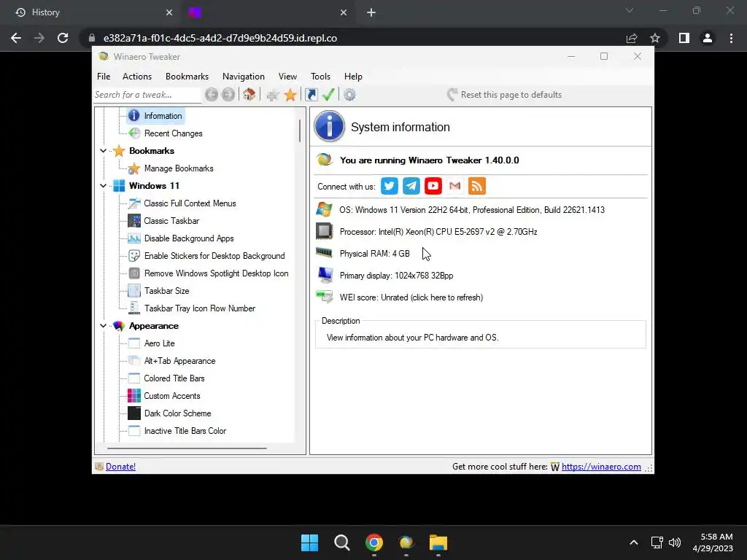Select Taskbar Tray Icon Row Number
Image resolution: width=747 pixels, height=560 pixels.
pos(200,308)
